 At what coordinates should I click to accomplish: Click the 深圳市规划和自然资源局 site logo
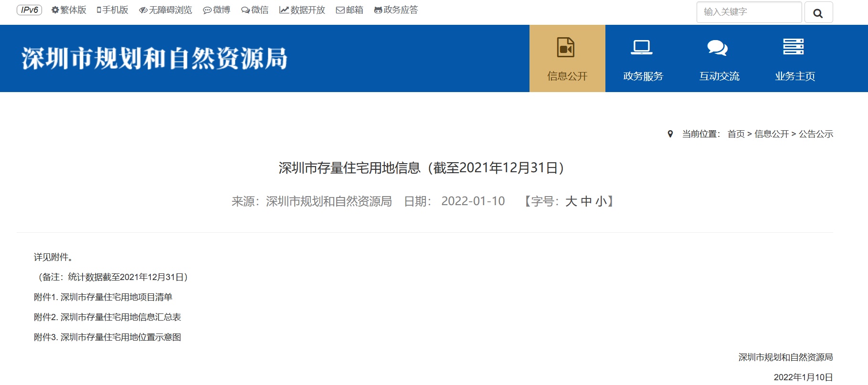pyautogui.click(x=154, y=58)
